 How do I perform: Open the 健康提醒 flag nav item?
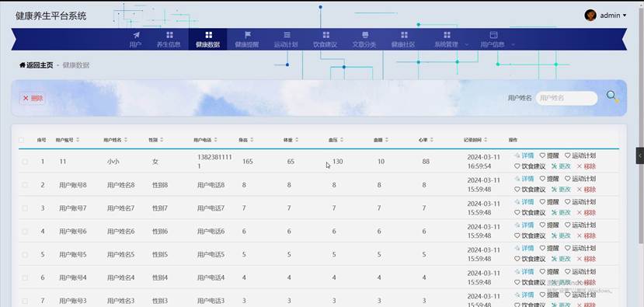pos(247,40)
